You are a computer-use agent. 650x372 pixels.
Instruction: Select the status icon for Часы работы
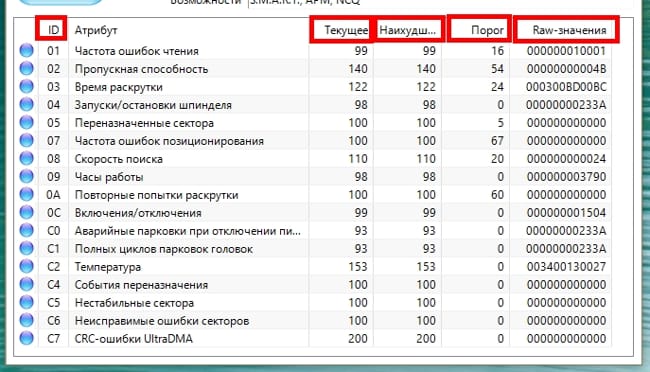click(27, 177)
